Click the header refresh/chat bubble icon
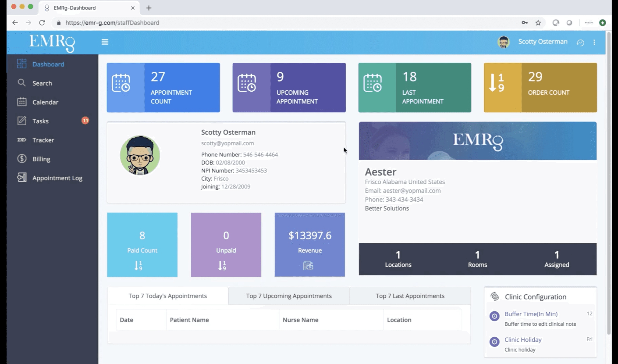The height and width of the screenshot is (364, 618). click(x=580, y=43)
